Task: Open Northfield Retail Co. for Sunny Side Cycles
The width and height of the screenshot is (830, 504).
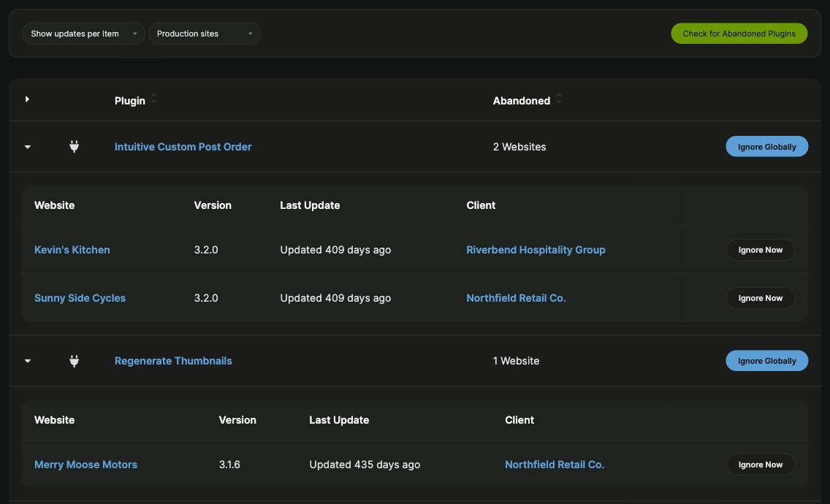Action: [x=516, y=298]
